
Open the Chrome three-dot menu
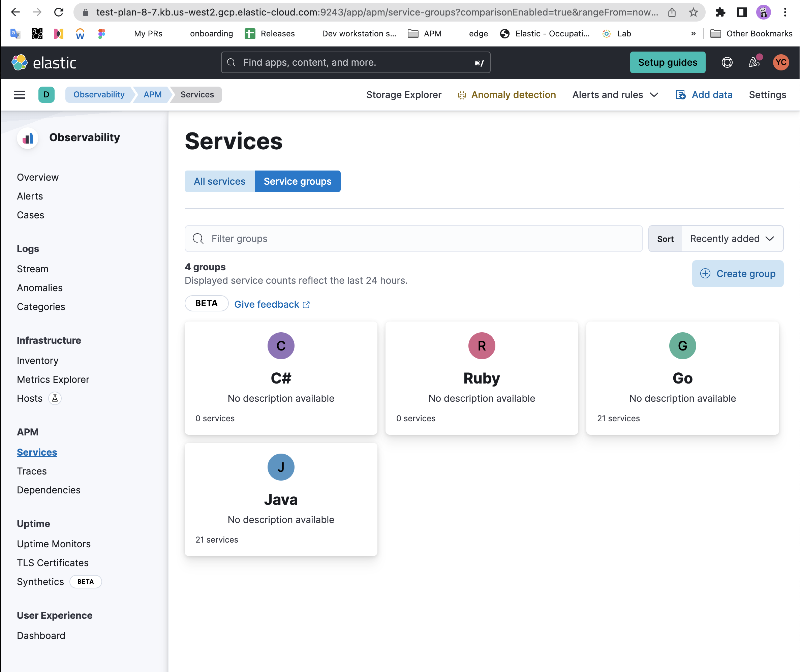point(785,12)
